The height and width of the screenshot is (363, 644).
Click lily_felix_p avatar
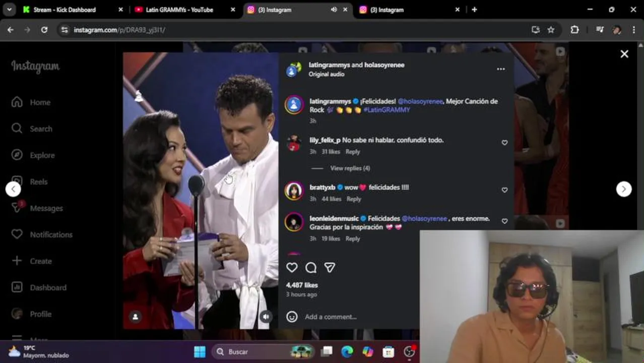[x=294, y=144]
